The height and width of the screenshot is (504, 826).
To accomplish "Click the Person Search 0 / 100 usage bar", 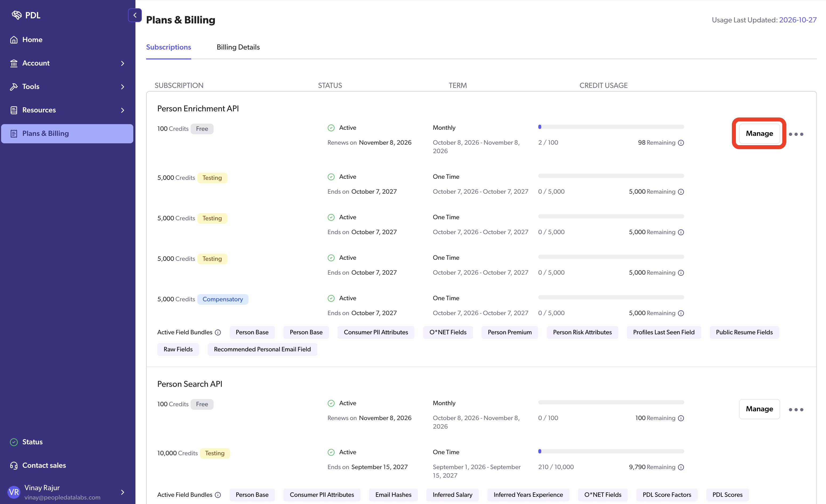I will pos(611,403).
